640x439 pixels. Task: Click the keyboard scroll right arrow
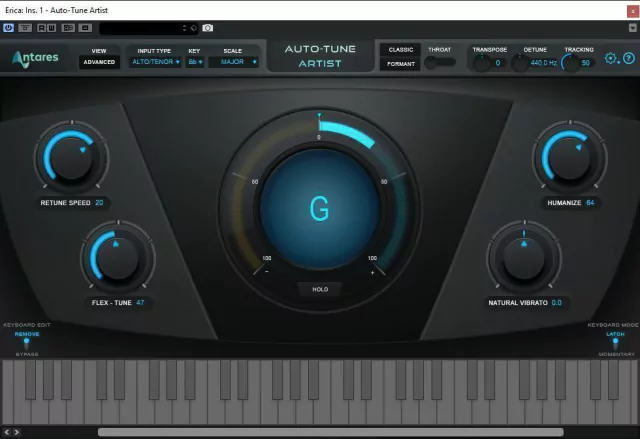point(17,432)
